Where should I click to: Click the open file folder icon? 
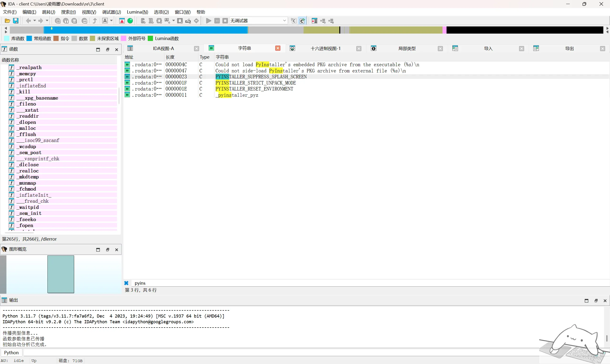tap(7, 21)
